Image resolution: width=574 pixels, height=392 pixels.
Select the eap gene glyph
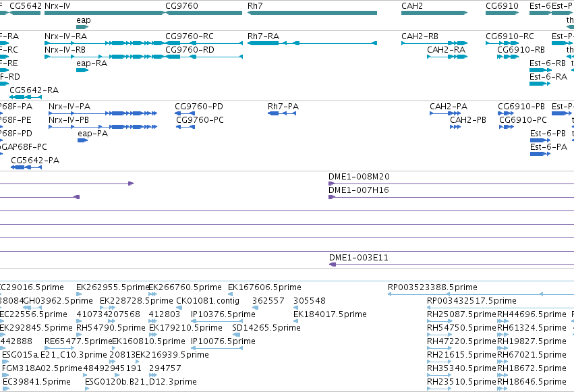pyautogui.click(x=82, y=27)
